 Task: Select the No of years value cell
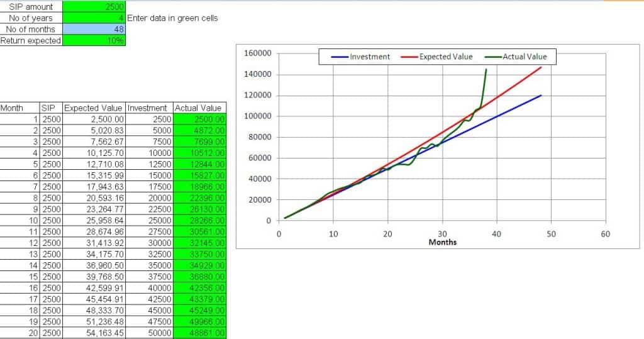click(94, 18)
